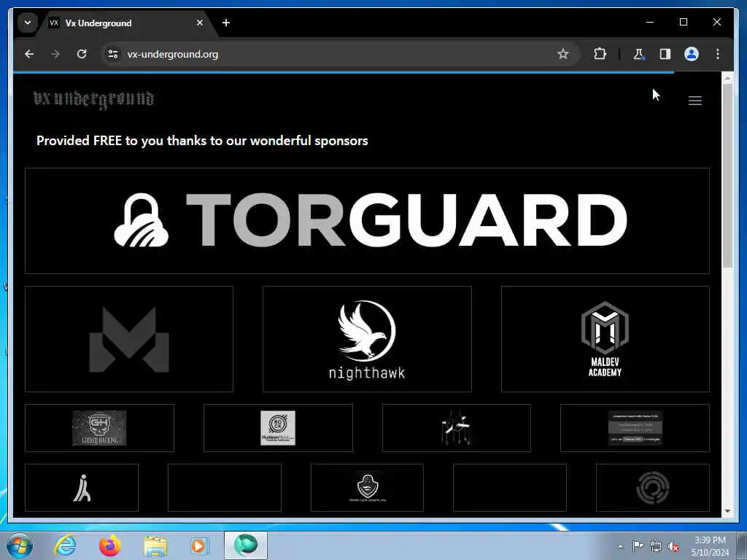Launch Firefox from the taskbar
This screenshot has height=560, width=747.
(x=109, y=545)
